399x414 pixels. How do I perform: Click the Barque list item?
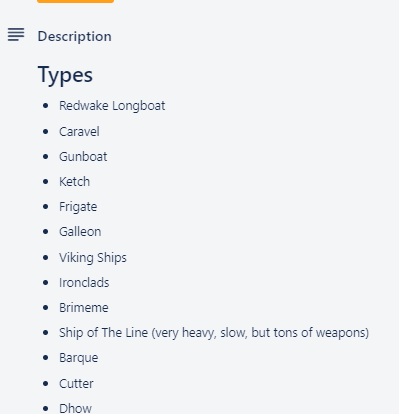click(79, 358)
